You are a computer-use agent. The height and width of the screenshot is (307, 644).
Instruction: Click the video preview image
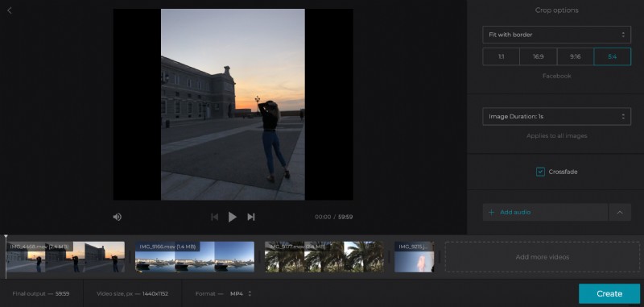[233, 105]
